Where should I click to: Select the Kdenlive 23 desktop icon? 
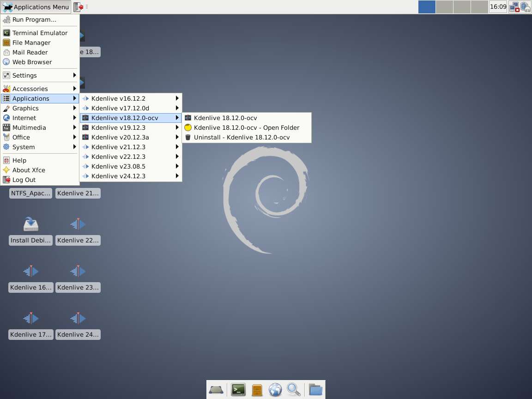(78, 271)
